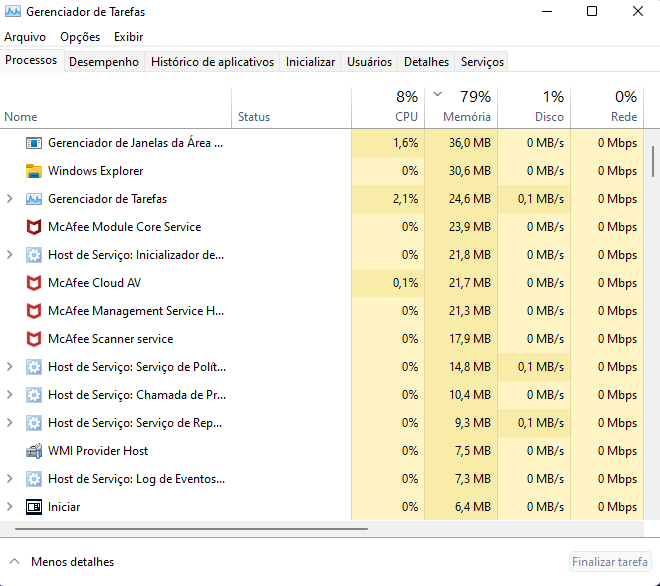Switch to the Detalhes tab
The width and height of the screenshot is (660, 586).
click(426, 62)
